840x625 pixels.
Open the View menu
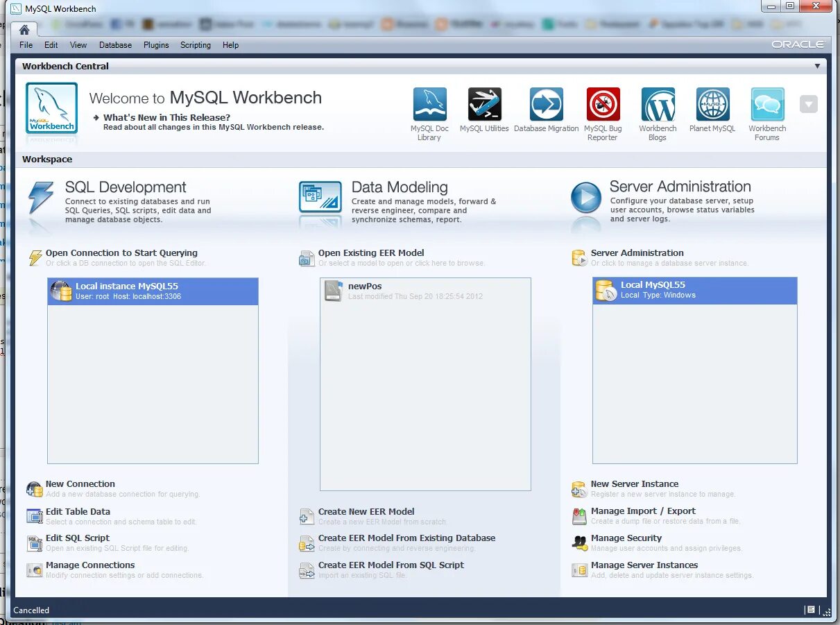[x=78, y=45]
